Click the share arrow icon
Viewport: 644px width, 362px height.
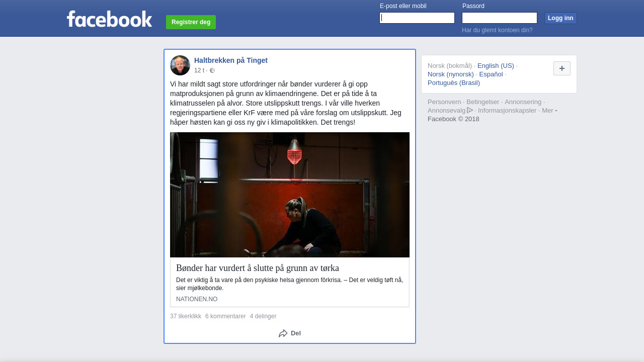pos(283,333)
